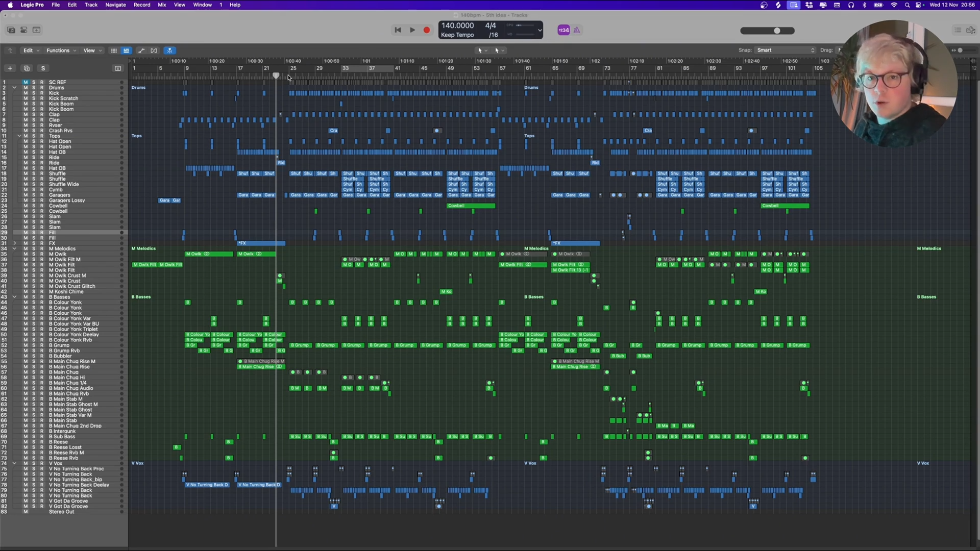Toggle the count-in 1234 button
The height and width of the screenshot is (551, 980).
point(563,30)
